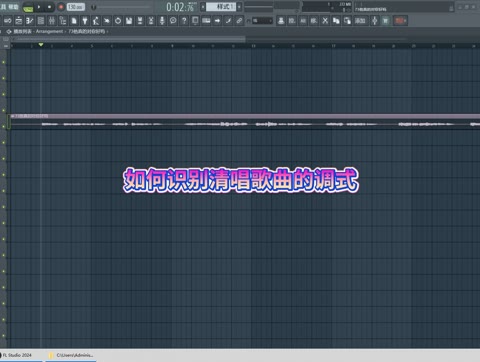Click the master volume knob

coord(94,7)
